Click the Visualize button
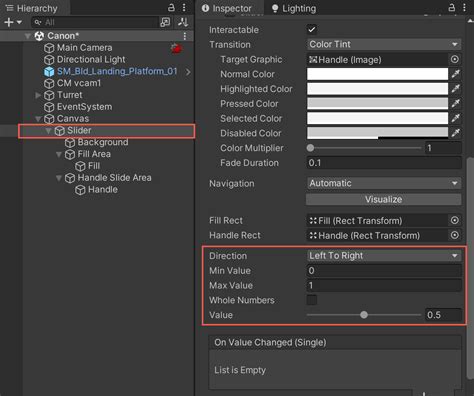Image resolution: width=474 pixels, height=396 pixels. point(384,199)
